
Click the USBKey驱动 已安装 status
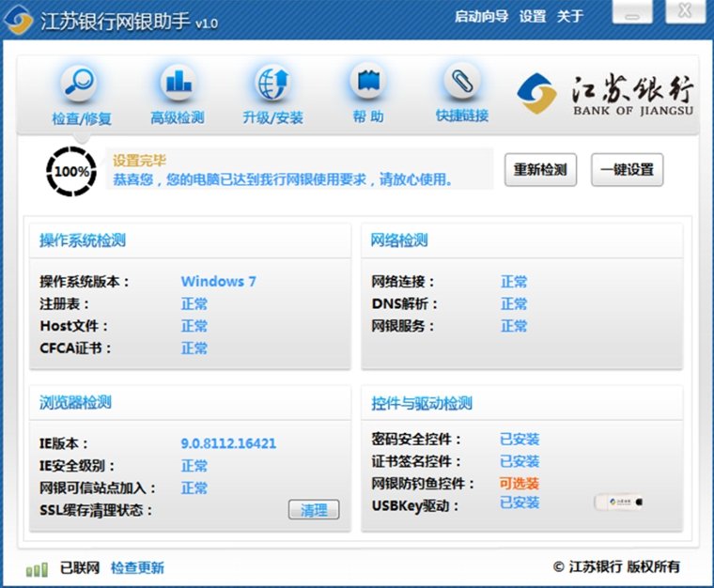(520, 503)
